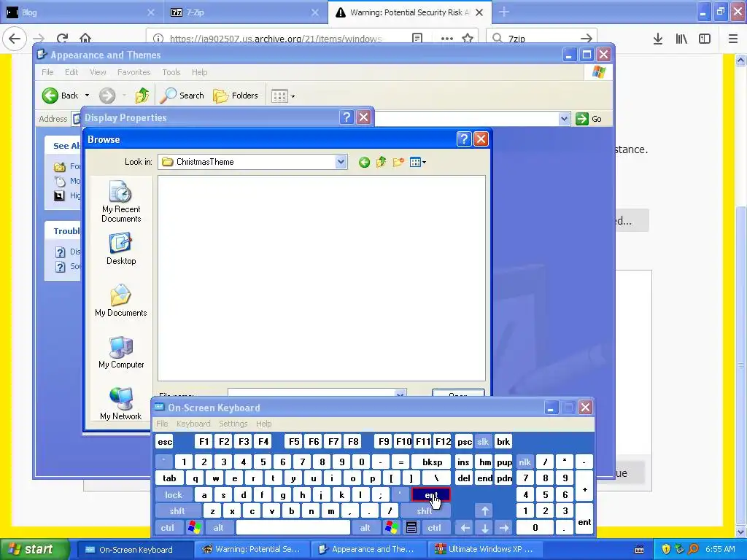Click Display Properties help question button

pyautogui.click(x=347, y=117)
